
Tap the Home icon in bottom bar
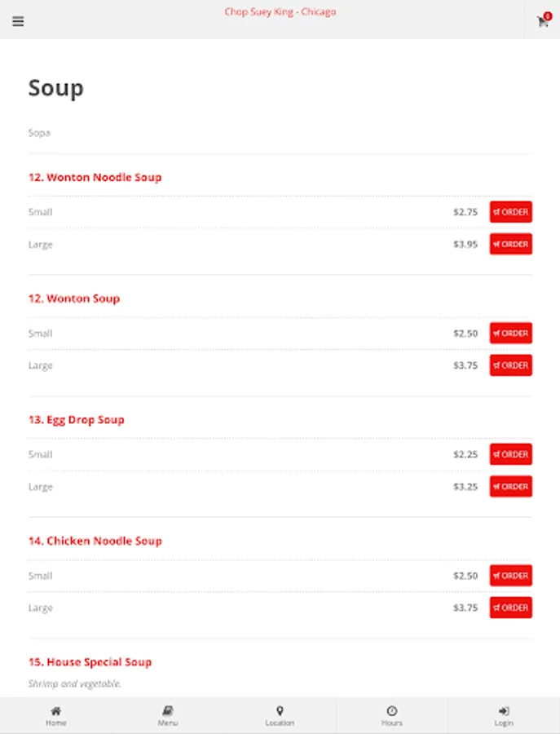55,711
